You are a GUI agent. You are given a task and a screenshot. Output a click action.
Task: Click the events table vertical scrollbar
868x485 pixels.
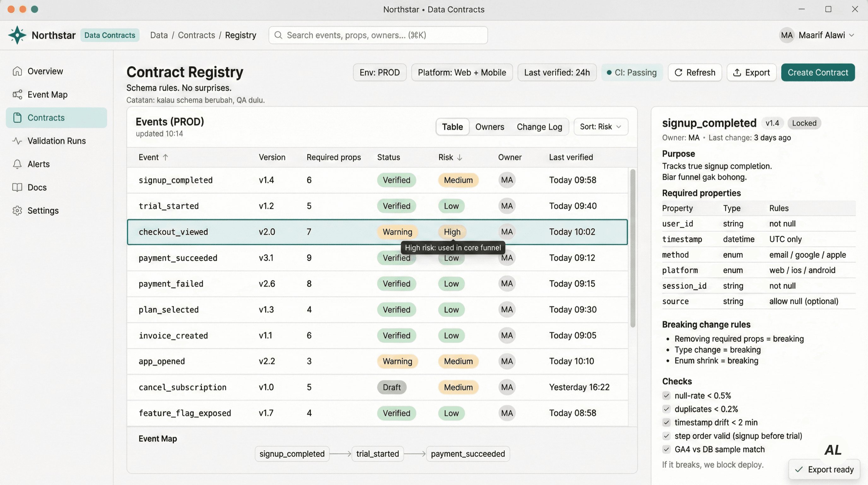click(x=632, y=248)
